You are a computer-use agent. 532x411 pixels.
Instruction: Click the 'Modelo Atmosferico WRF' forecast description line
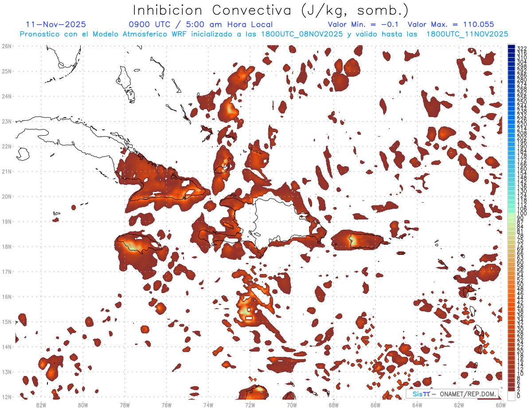point(264,34)
